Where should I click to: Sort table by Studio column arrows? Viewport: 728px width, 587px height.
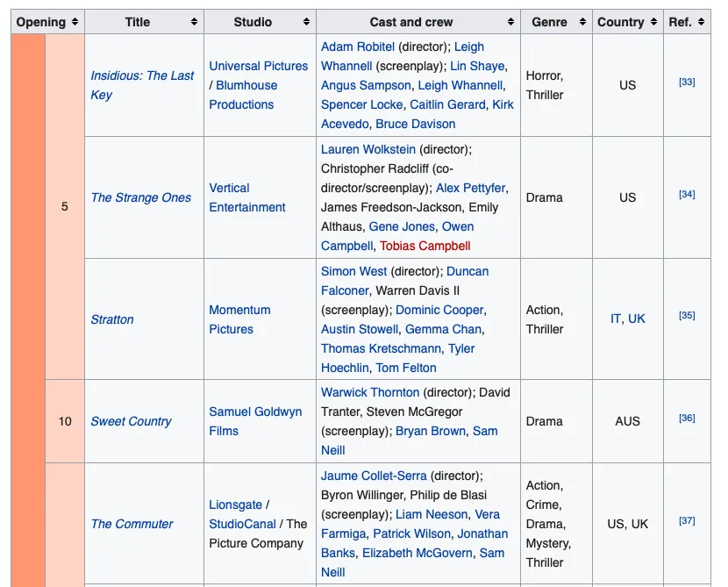306,22
